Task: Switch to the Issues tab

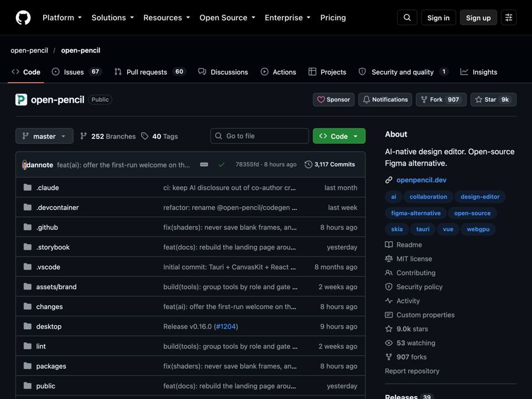Action: pos(76,72)
